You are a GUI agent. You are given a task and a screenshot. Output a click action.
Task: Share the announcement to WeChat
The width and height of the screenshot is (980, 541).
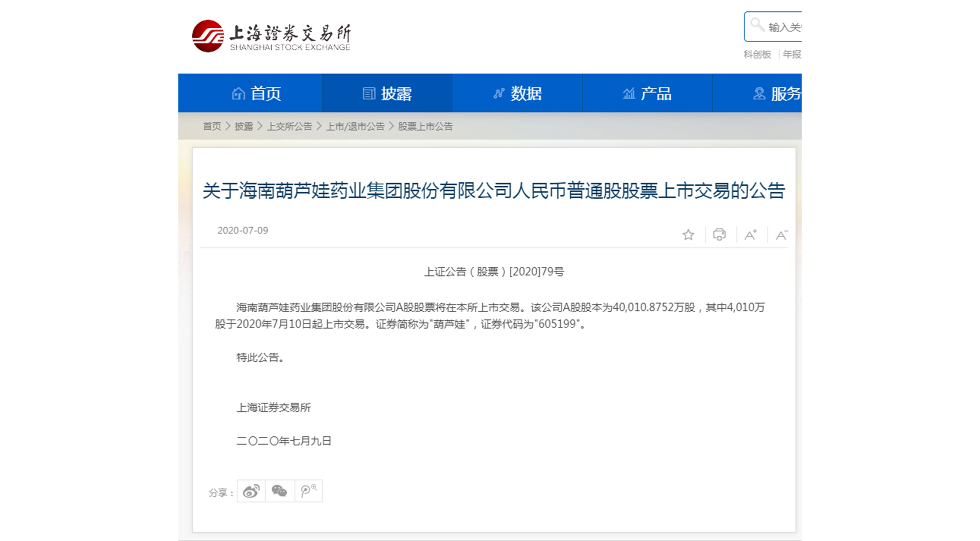click(x=280, y=491)
